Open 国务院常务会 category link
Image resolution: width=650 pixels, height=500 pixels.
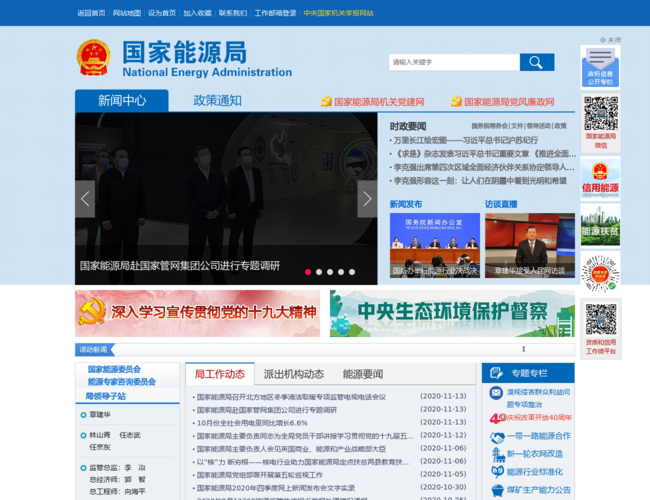490,126
